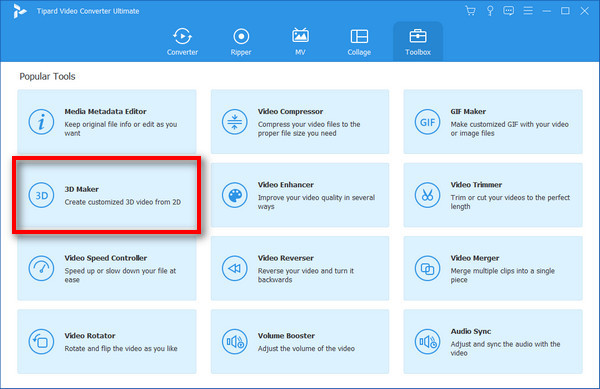This screenshot has height=389, width=600.
Task: Open the registration key icon
Action: click(x=490, y=11)
